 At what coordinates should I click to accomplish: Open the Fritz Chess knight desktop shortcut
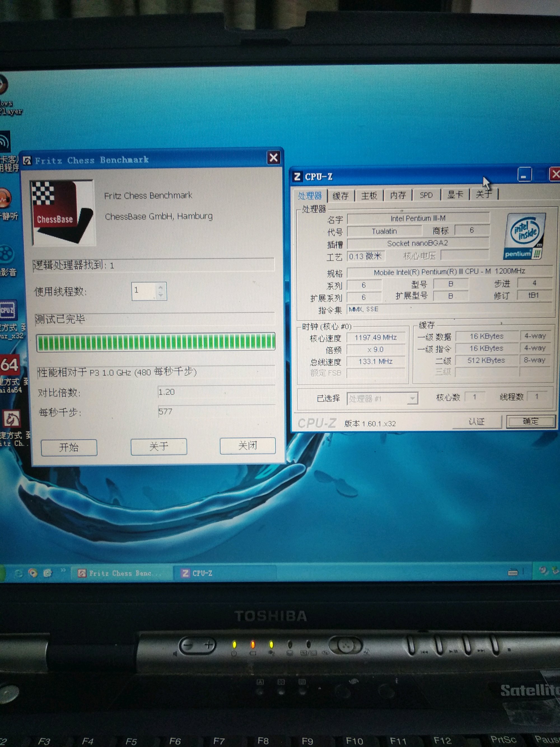point(12,419)
